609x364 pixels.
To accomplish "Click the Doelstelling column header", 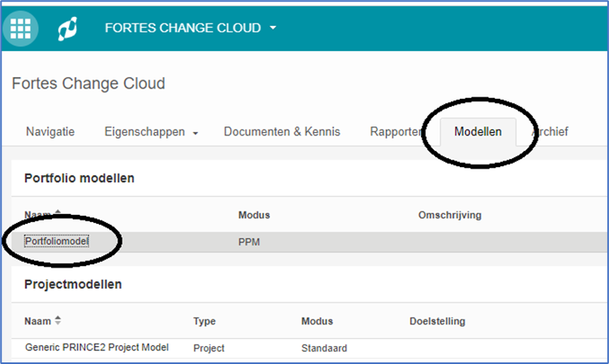I will tap(437, 321).
